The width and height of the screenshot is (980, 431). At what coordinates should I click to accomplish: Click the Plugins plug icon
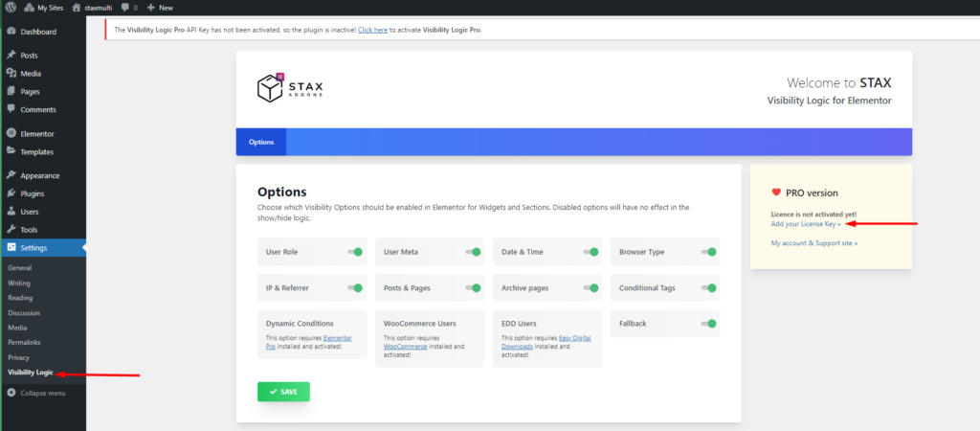(x=11, y=193)
